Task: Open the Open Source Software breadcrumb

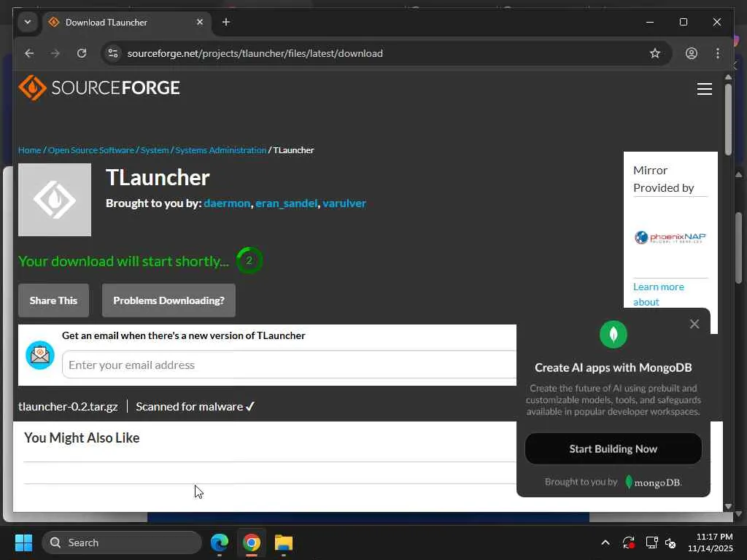Action: point(91,150)
